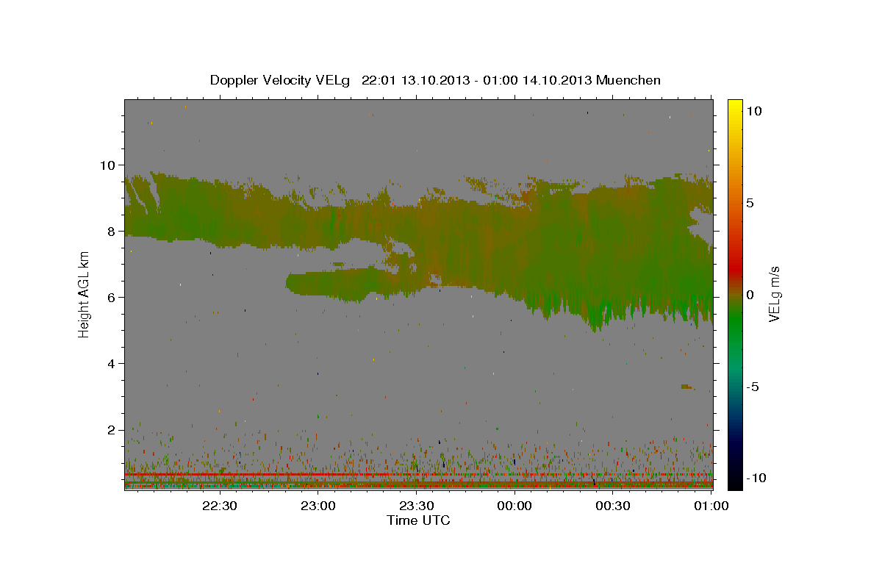Viewport: 882px width, 588px height.
Task: Click the colorbar tick value 0
Action: point(750,295)
